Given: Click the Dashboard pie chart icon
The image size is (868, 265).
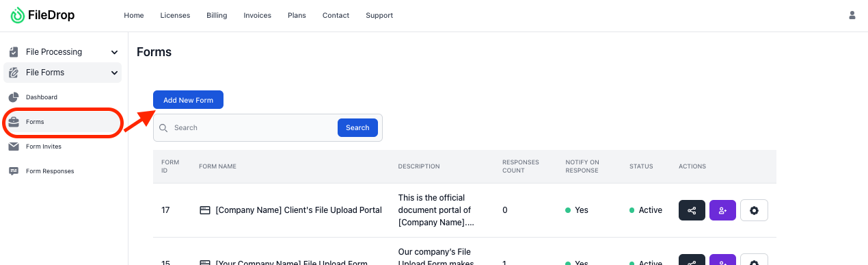Looking at the screenshot, I should click(x=14, y=97).
